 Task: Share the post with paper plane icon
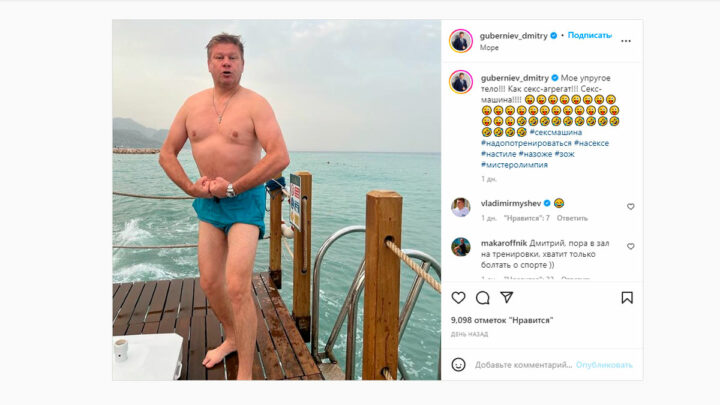click(x=506, y=298)
